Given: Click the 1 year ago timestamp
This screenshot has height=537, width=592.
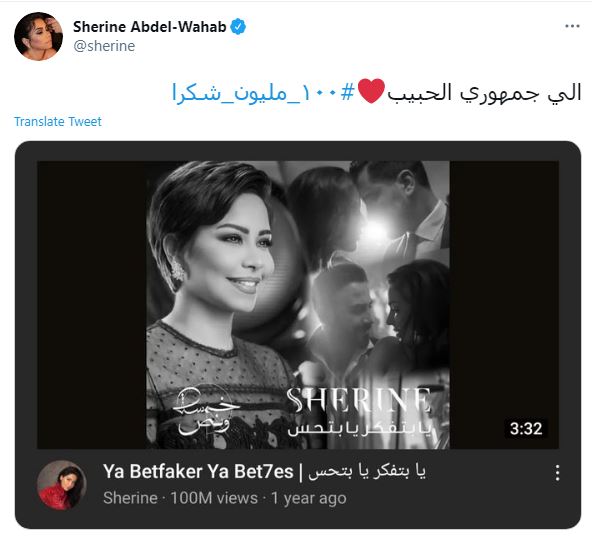Looking at the screenshot, I should click(x=309, y=498).
